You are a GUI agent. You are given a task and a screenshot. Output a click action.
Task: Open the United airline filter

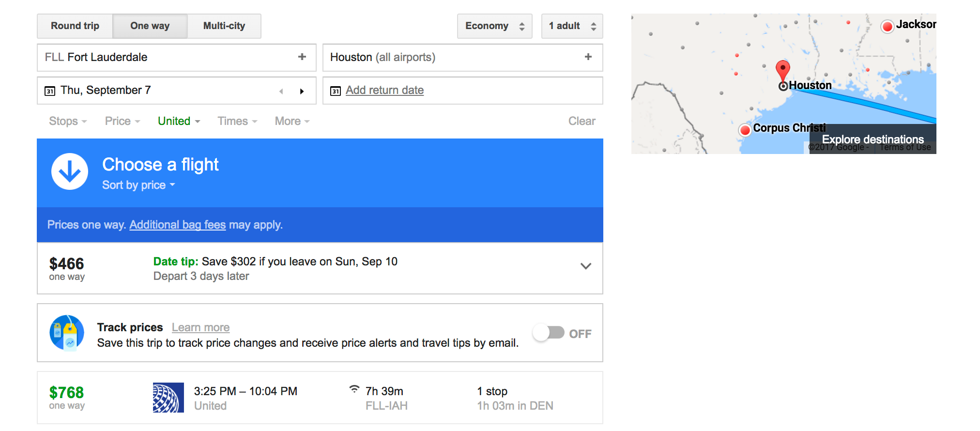point(179,121)
